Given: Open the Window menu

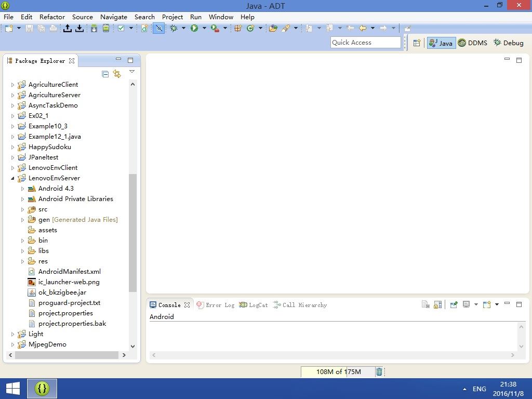Looking at the screenshot, I should [221, 17].
